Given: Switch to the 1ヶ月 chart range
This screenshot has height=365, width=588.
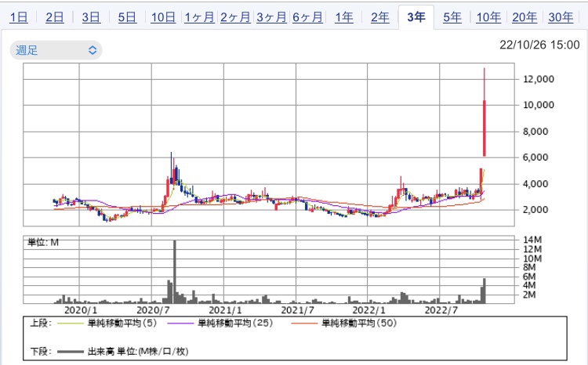Looking at the screenshot, I should (x=199, y=17).
